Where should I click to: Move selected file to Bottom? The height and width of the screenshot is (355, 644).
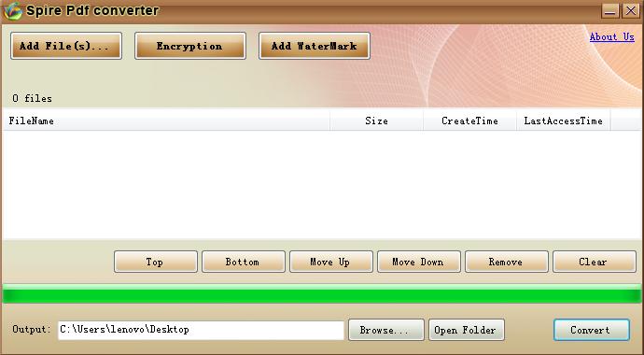point(244,262)
